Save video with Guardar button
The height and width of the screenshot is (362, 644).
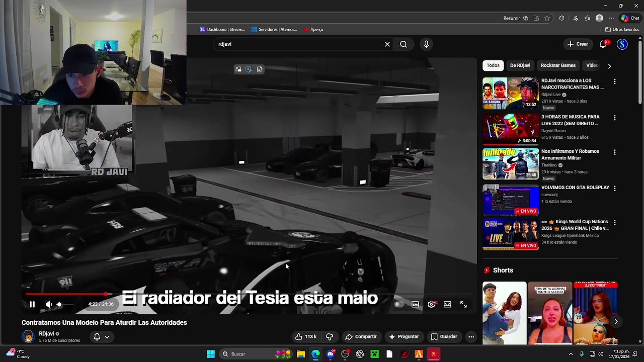point(444,336)
